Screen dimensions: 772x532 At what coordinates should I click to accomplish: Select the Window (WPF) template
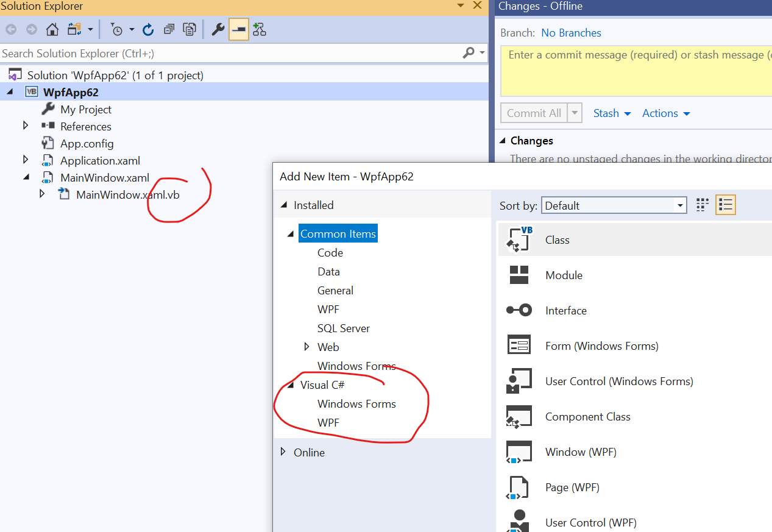coord(634,452)
